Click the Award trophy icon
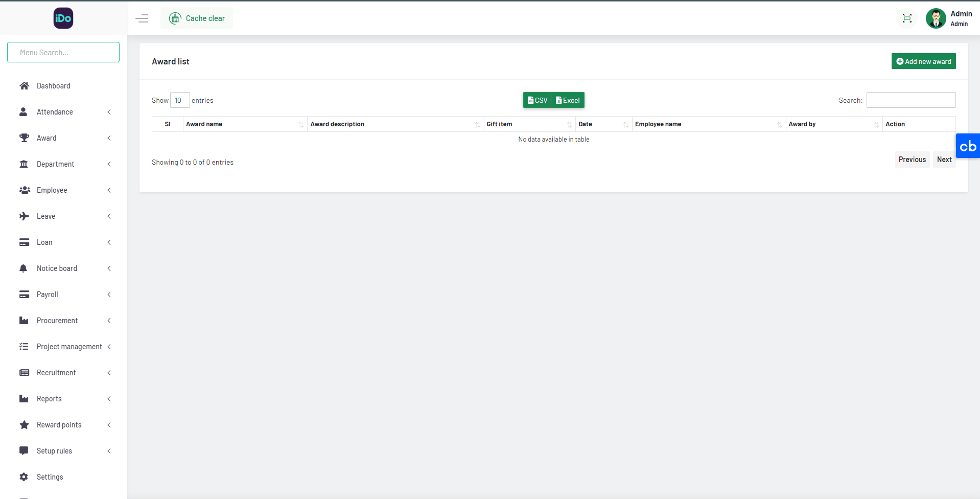 tap(24, 138)
